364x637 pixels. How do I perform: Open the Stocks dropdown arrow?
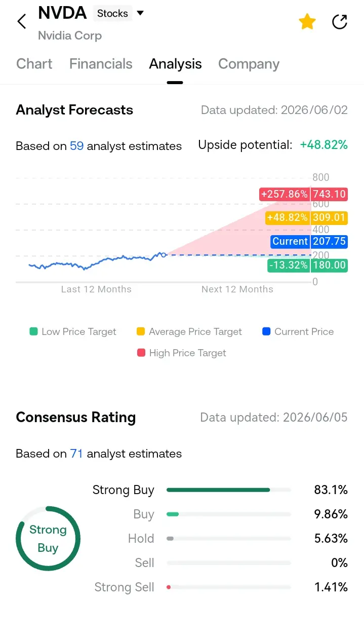point(140,13)
